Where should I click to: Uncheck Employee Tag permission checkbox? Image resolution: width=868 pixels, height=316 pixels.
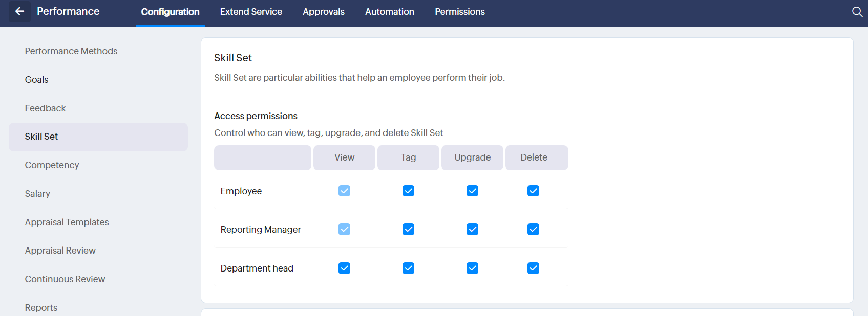(x=408, y=191)
